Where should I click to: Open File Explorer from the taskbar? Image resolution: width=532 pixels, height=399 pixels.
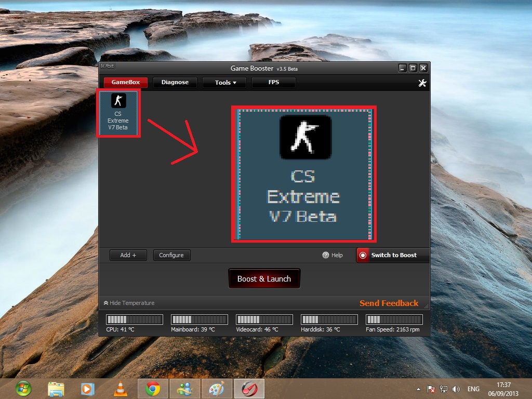pyautogui.click(x=56, y=389)
